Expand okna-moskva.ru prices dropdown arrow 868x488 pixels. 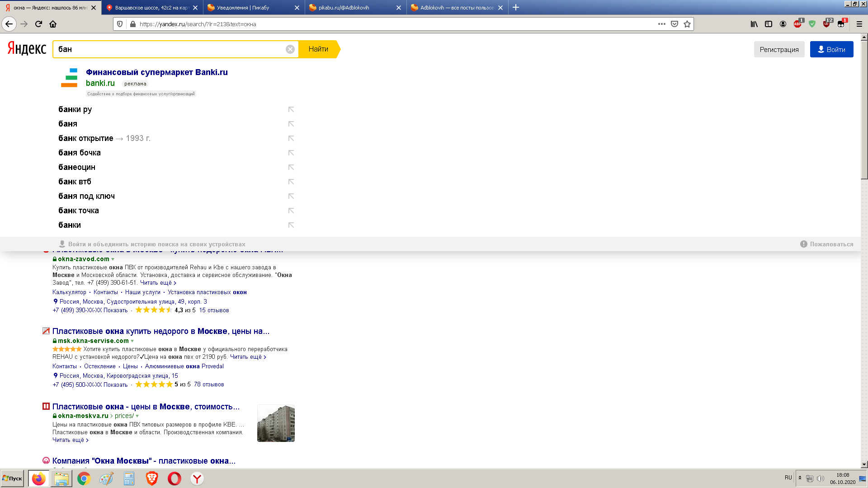(137, 416)
